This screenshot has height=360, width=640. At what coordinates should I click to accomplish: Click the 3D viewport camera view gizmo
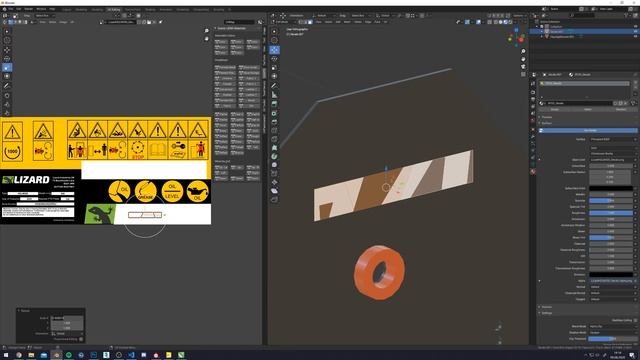pyautogui.click(x=523, y=67)
